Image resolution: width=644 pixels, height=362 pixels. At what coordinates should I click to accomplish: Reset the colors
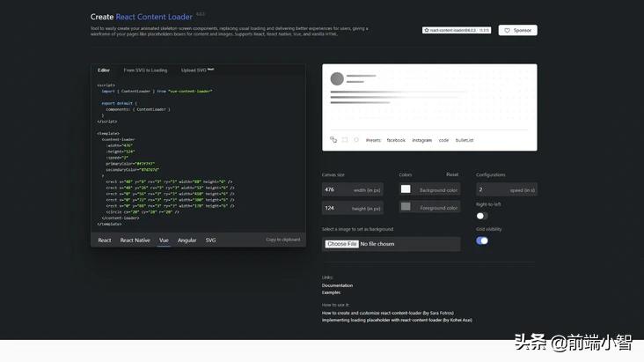pyautogui.click(x=452, y=174)
